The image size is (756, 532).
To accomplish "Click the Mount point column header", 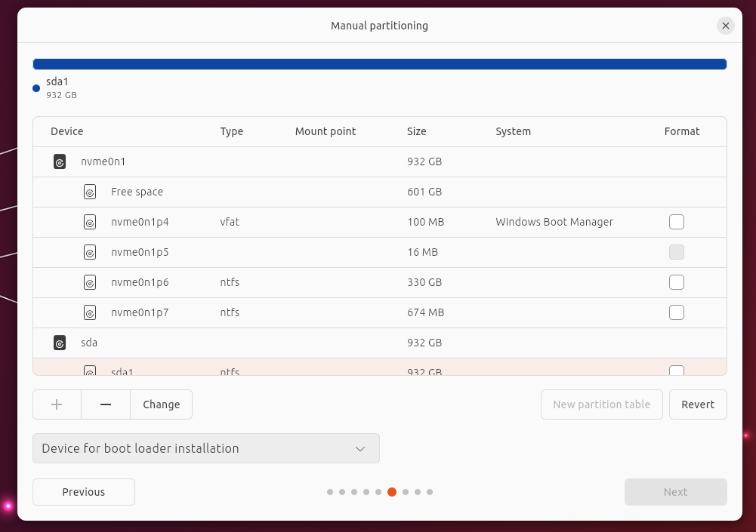I will [x=326, y=131].
